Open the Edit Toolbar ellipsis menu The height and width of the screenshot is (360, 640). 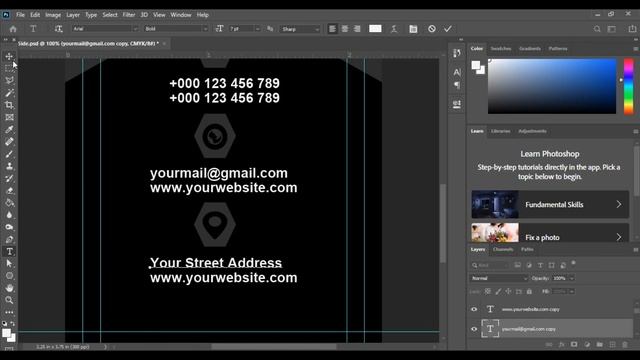(9, 312)
